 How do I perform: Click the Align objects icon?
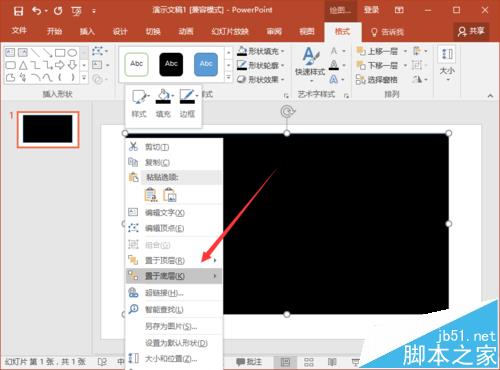point(417,51)
